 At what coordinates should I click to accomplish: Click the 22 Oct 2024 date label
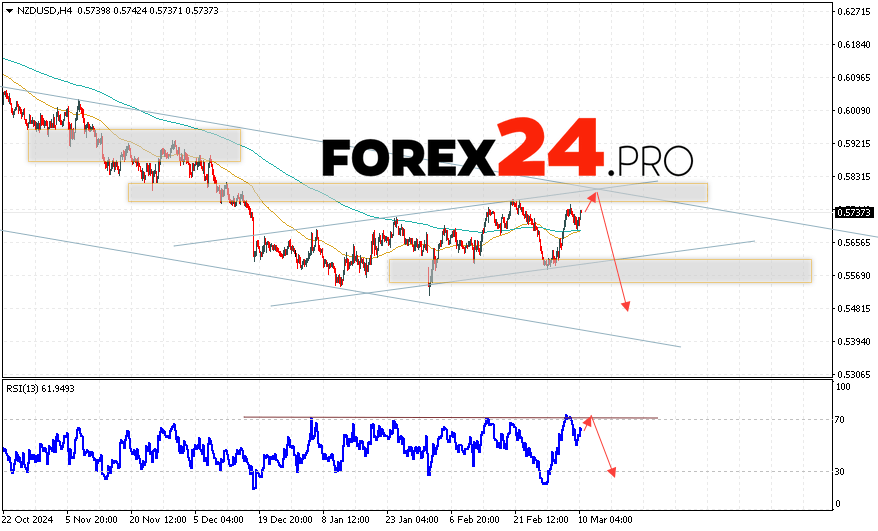(25, 521)
